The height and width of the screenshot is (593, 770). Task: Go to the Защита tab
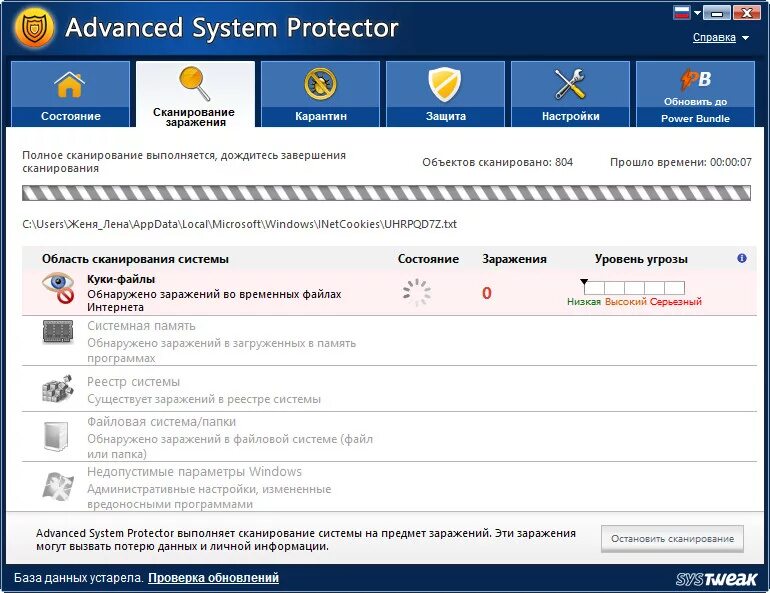pos(445,94)
